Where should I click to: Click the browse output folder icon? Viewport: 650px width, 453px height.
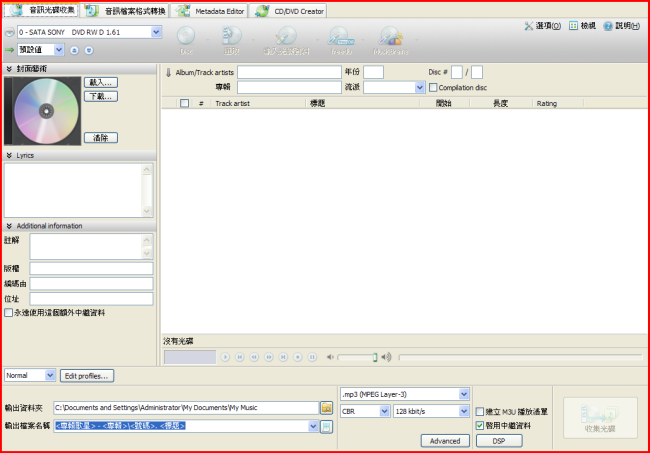(x=326, y=408)
